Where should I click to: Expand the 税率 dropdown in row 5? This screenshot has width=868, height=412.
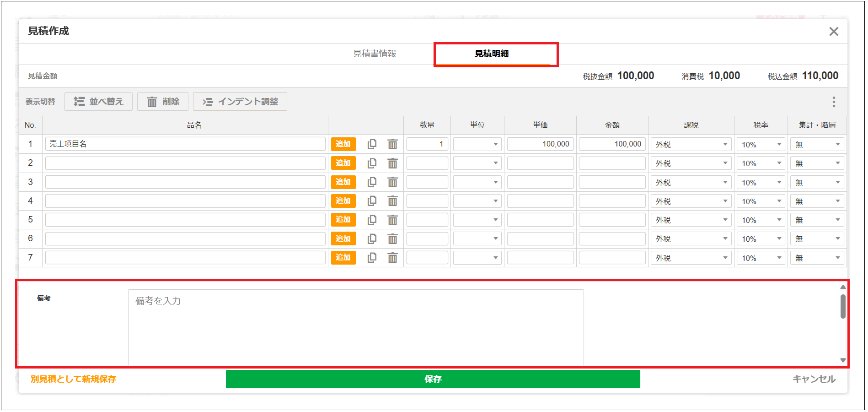coord(761,220)
